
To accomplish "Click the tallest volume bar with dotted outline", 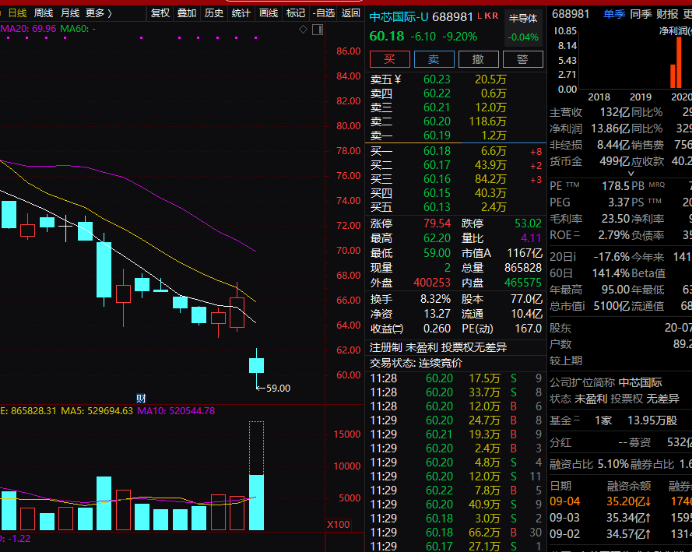I will point(256,476).
